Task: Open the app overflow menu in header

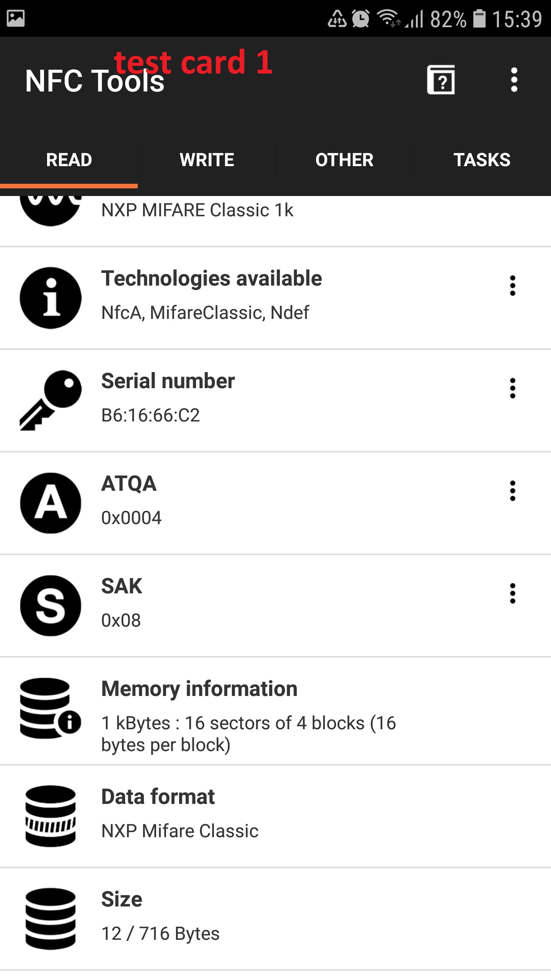Action: (514, 80)
